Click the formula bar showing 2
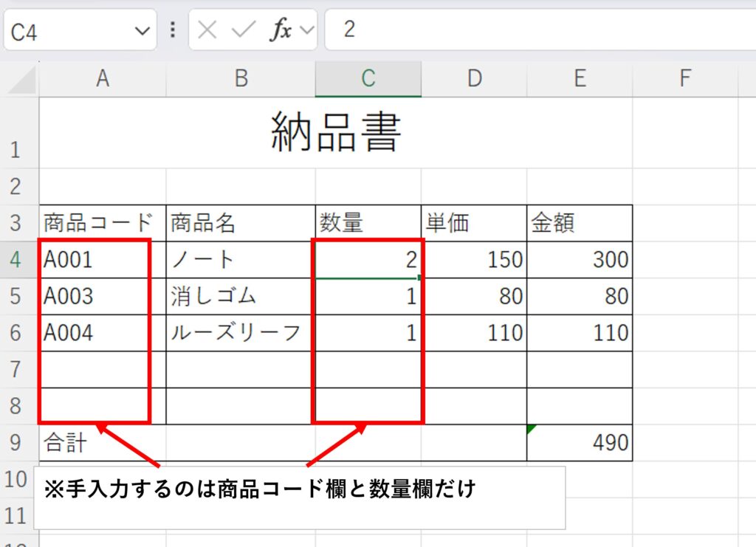This screenshot has width=756, height=547. [540, 30]
